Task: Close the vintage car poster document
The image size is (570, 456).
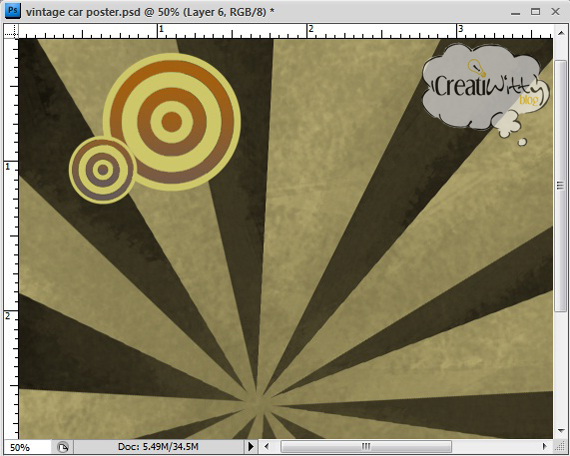Action: (555, 12)
